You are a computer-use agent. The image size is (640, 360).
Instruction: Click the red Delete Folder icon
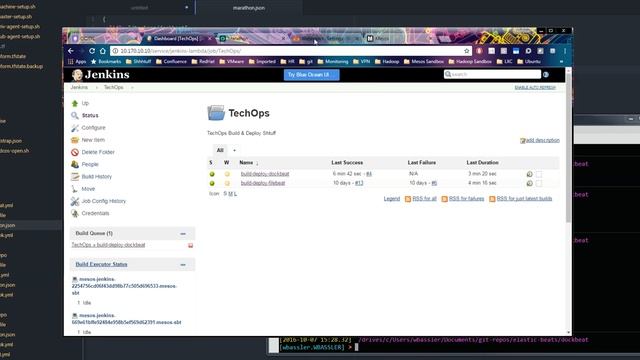(x=75, y=152)
